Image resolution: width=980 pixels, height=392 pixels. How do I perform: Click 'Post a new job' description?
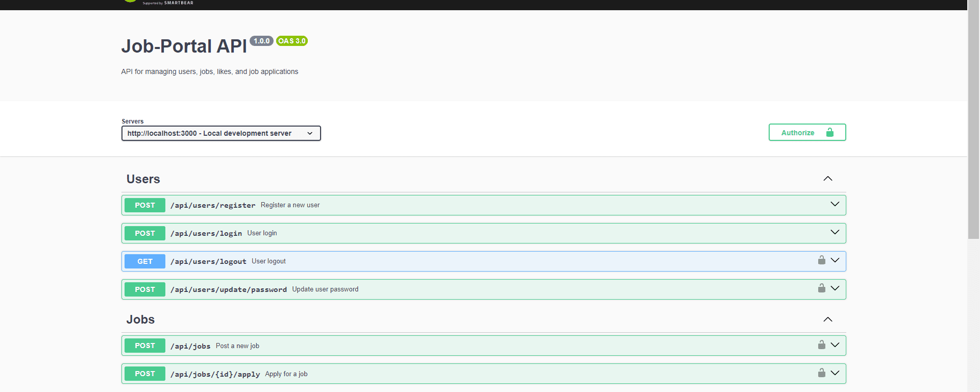pyautogui.click(x=237, y=346)
